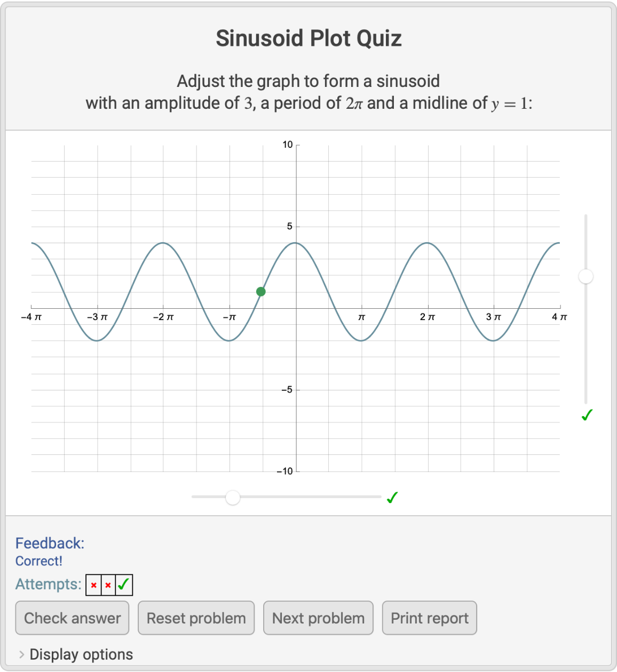
Task: Click the green checkmark beside the vertical slider
Action: [x=587, y=415]
